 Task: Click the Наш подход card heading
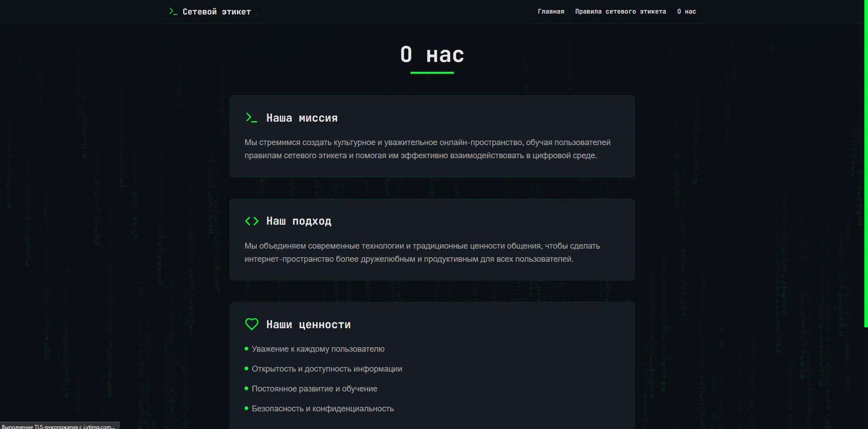click(x=298, y=221)
